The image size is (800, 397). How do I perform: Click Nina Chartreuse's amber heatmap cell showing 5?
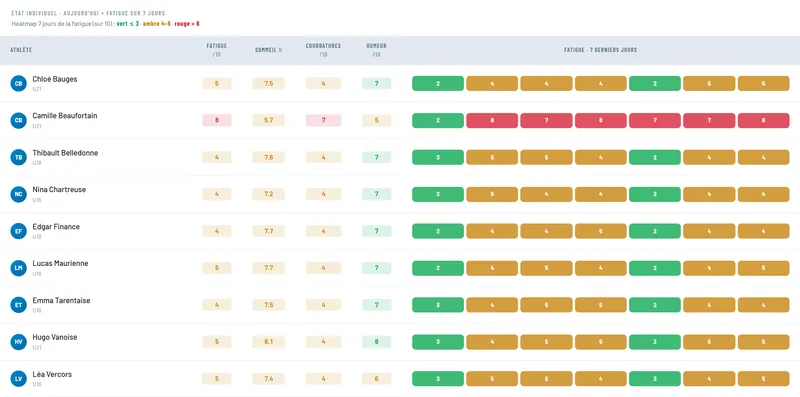coord(492,194)
